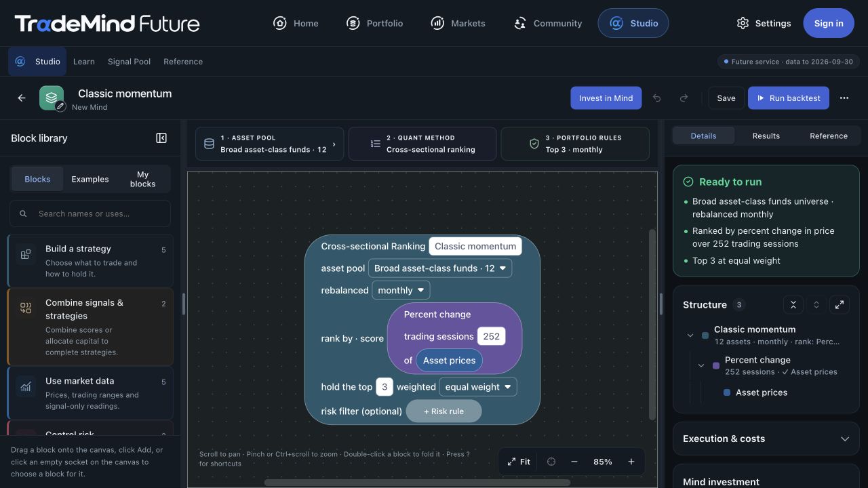Image resolution: width=868 pixels, height=488 pixels.
Task: Click the undo arrow icon
Action: 656,98
